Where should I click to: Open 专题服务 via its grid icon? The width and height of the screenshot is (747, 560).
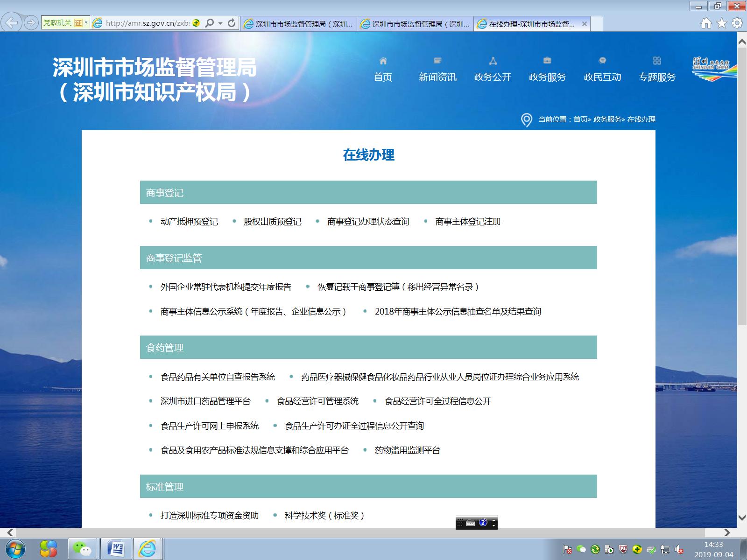pyautogui.click(x=657, y=60)
